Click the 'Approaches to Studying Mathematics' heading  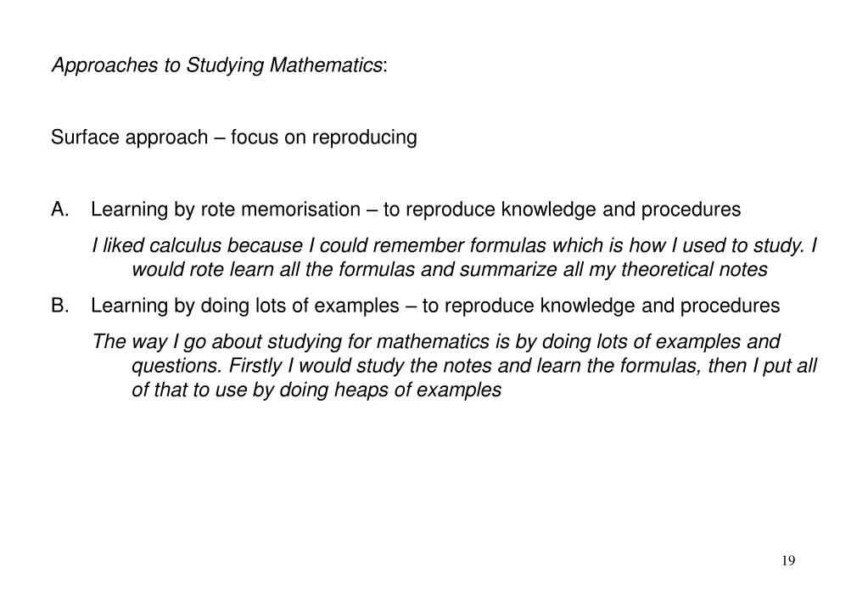pos(219,65)
